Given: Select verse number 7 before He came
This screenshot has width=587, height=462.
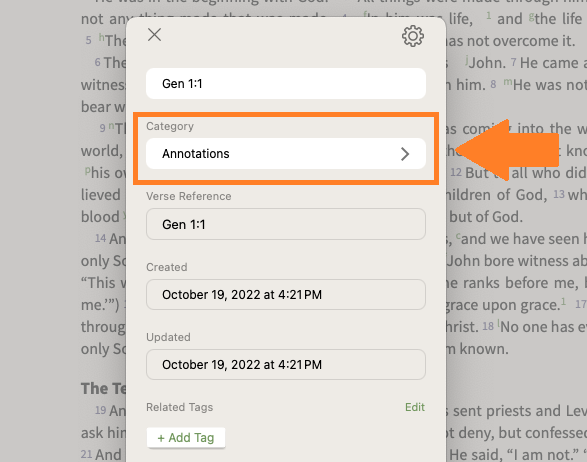Looking at the screenshot, I should [514, 62].
